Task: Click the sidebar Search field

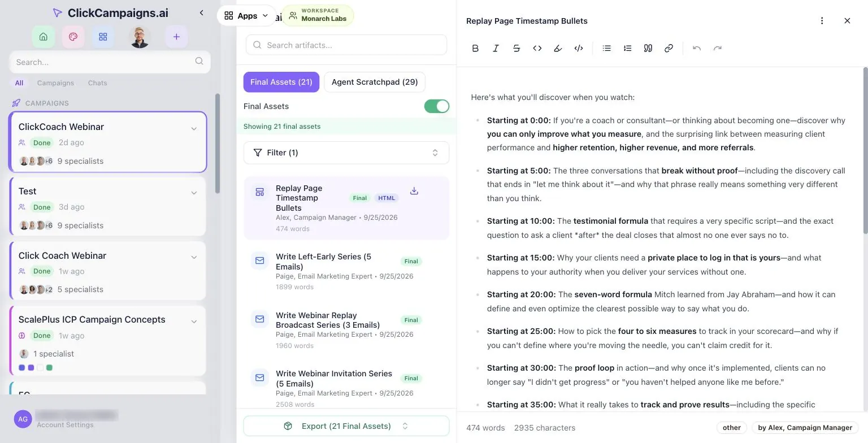Action: coord(110,62)
